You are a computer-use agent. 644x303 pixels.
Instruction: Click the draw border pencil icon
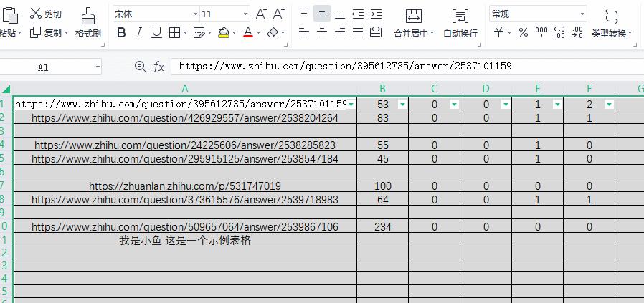199,32
